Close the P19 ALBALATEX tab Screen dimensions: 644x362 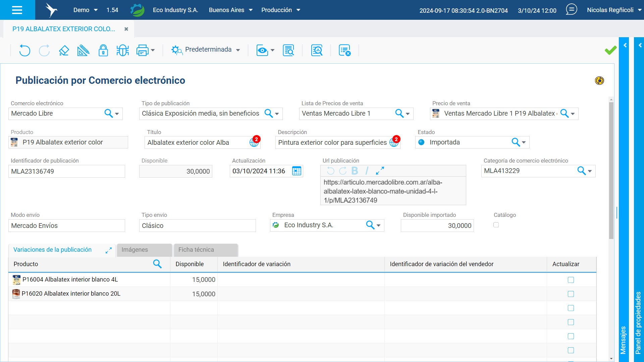point(126,29)
